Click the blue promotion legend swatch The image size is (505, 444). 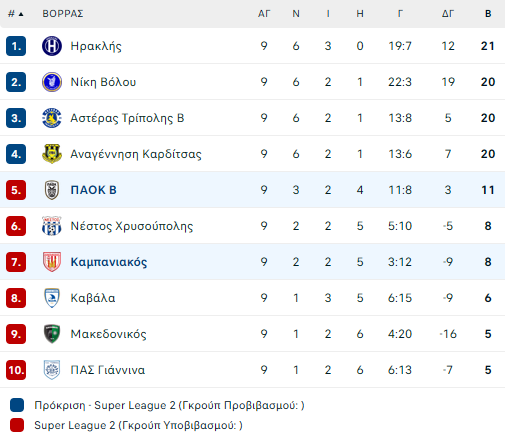pyautogui.click(x=17, y=405)
